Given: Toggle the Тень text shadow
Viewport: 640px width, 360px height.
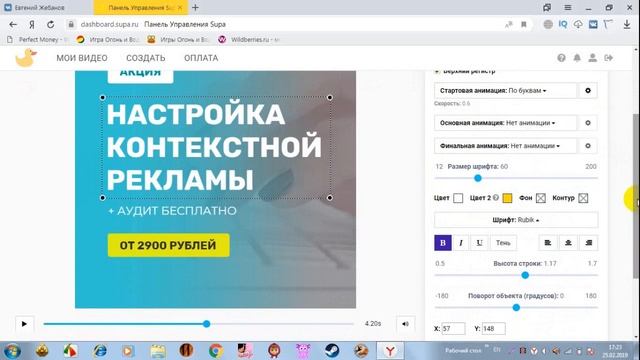Looking at the screenshot, I should (x=503, y=243).
